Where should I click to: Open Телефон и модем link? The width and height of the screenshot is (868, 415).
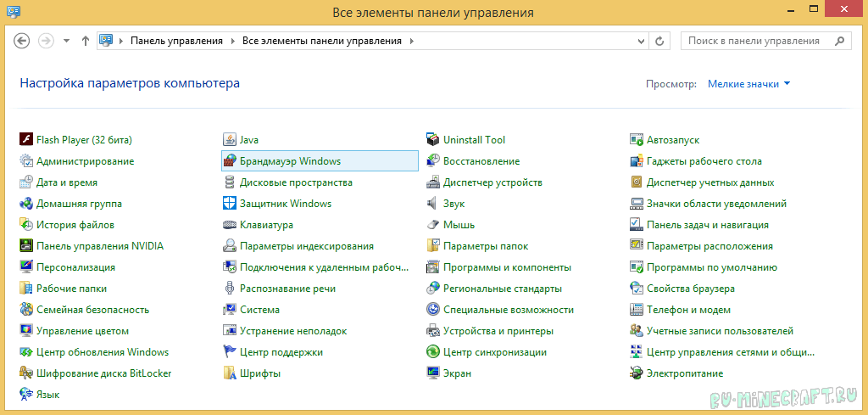[x=688, y=310]
